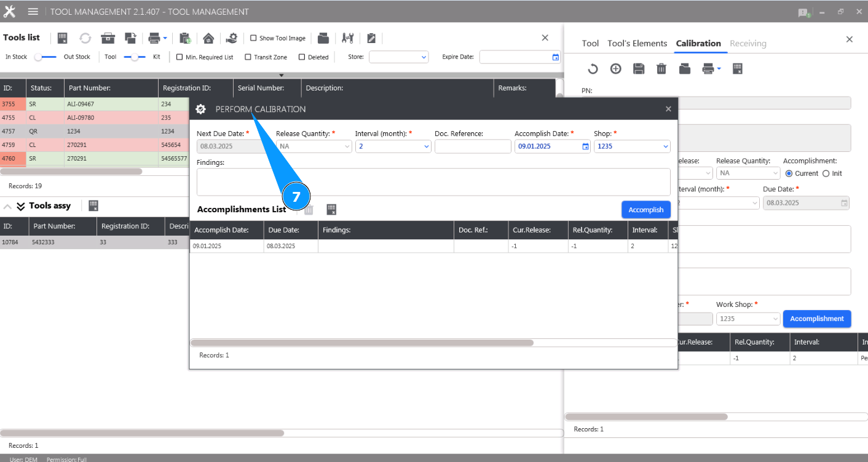
Task: Click the reload icon in Calibration panel
Action: click(593, 69)
